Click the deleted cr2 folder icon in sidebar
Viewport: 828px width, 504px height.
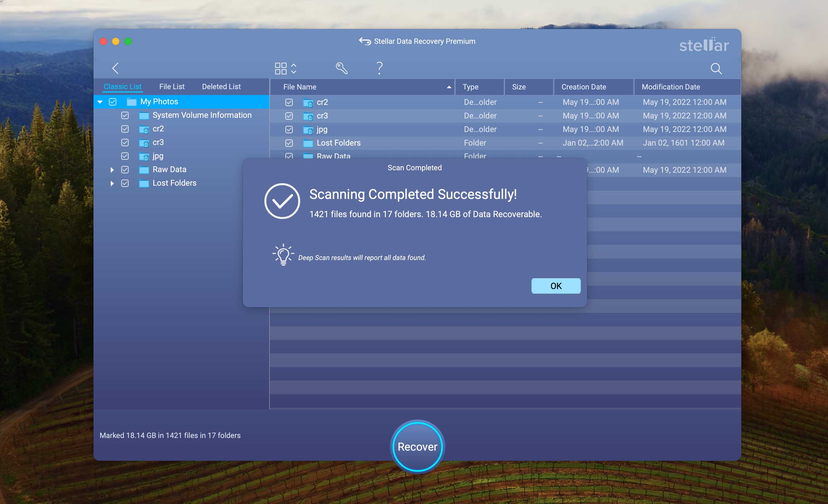pos(144,129)
